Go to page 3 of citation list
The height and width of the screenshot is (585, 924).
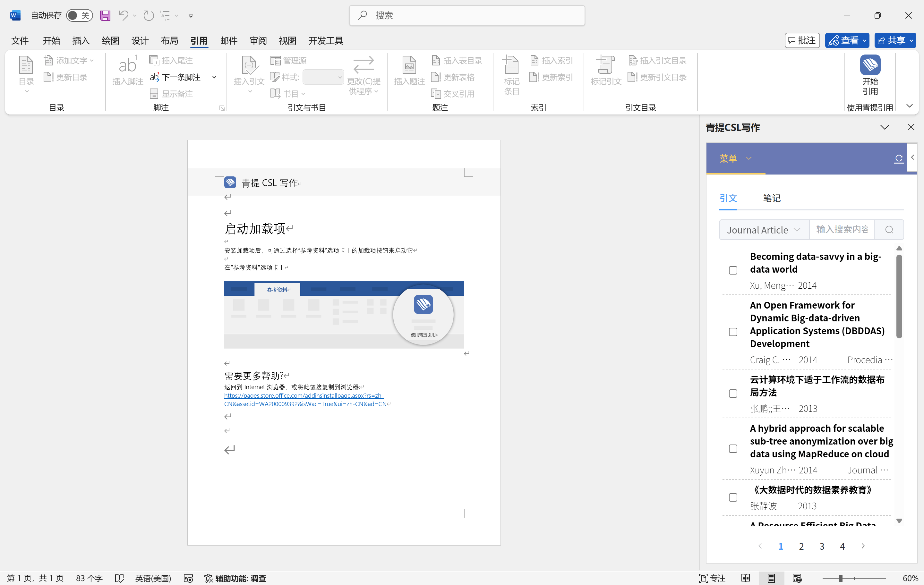[x=822, y=546]
